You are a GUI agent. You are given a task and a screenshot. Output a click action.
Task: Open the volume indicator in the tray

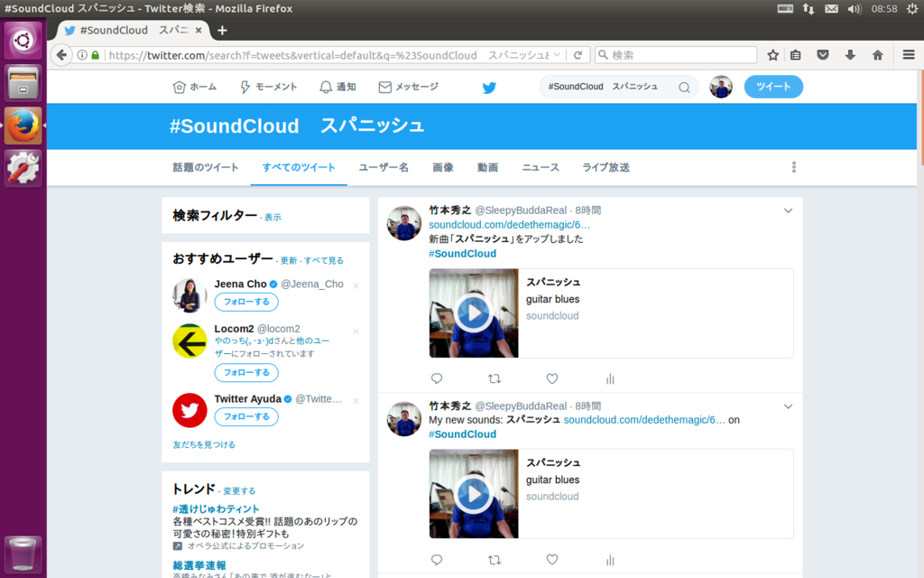pyautogui.click(x=854, y=9)
